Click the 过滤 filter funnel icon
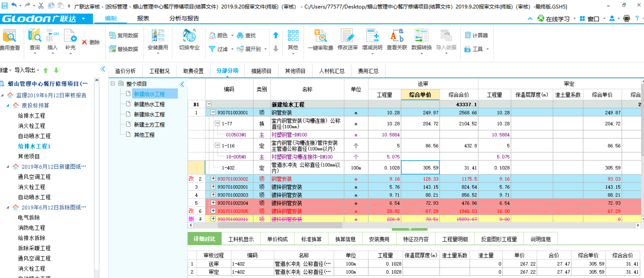The width and height of the screenshot is (644, 278). tap(212, 49)
